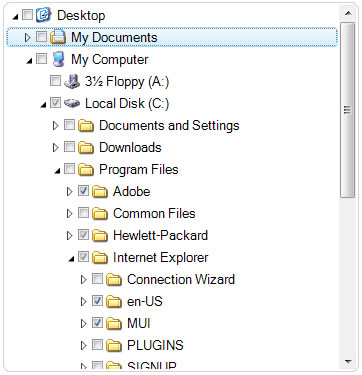The width and height of the screenshot is (362, 375).
Task: Select the My Documents label
Action: point(114,38)
